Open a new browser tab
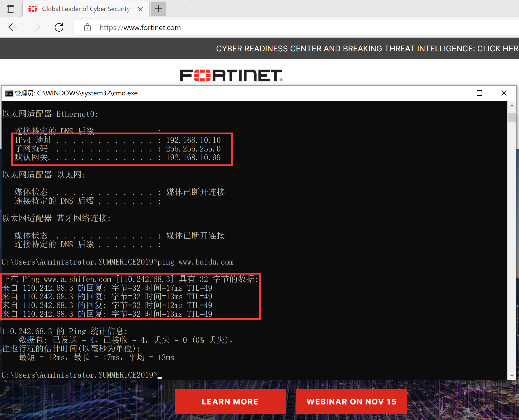The width and height of the screenshot is (519, 420). [x=158, y=9]
